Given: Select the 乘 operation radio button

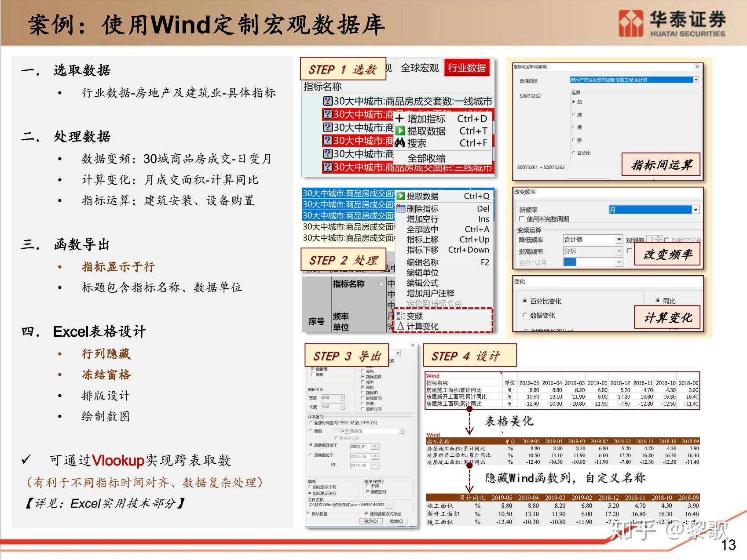Looking at the screenshot, I should click(573, 127).
